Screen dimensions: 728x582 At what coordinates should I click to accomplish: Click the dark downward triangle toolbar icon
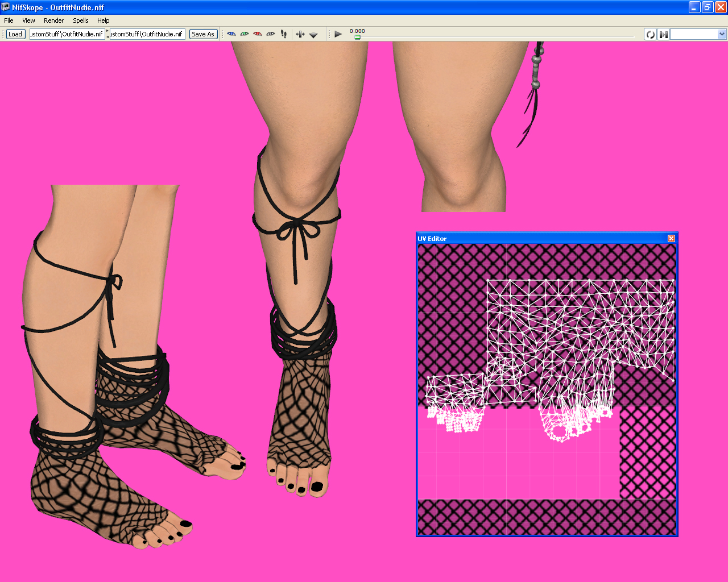313,35
